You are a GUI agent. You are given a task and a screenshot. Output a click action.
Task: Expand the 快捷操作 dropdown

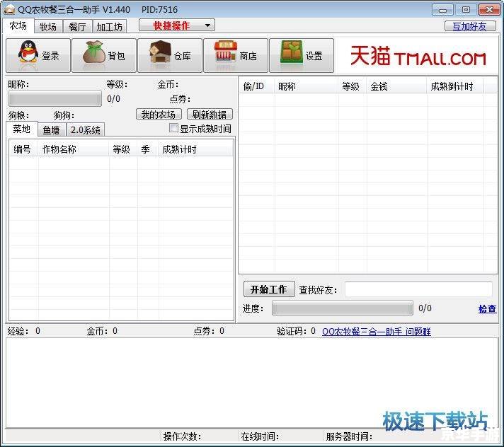[x=177, y=25]
